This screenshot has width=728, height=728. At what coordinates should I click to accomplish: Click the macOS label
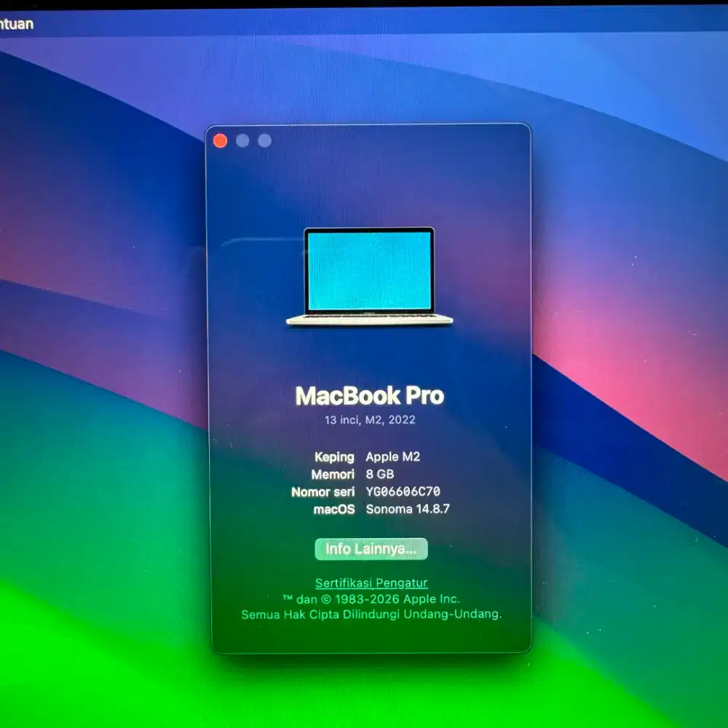pyautogui.click(x=334, y=510)
